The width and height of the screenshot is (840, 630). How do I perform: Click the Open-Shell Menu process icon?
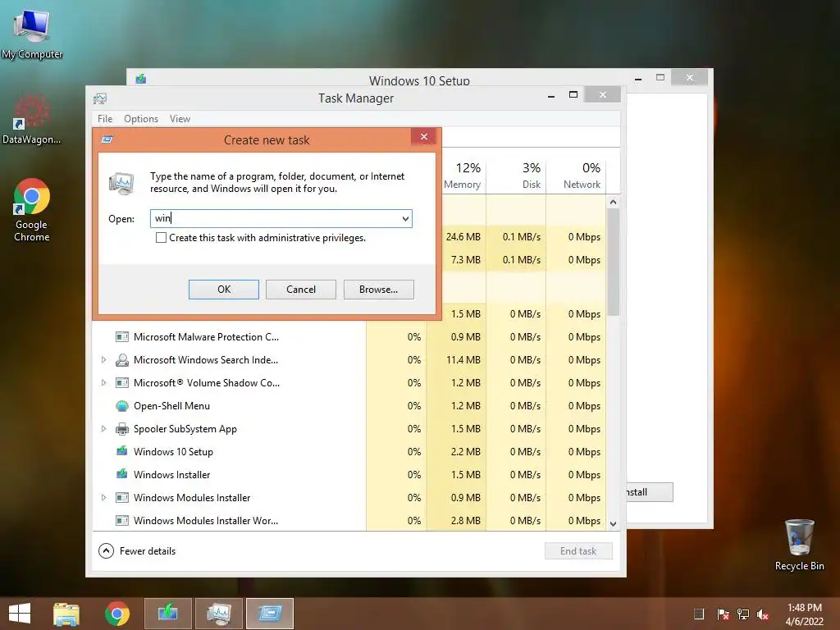[122, 406]
